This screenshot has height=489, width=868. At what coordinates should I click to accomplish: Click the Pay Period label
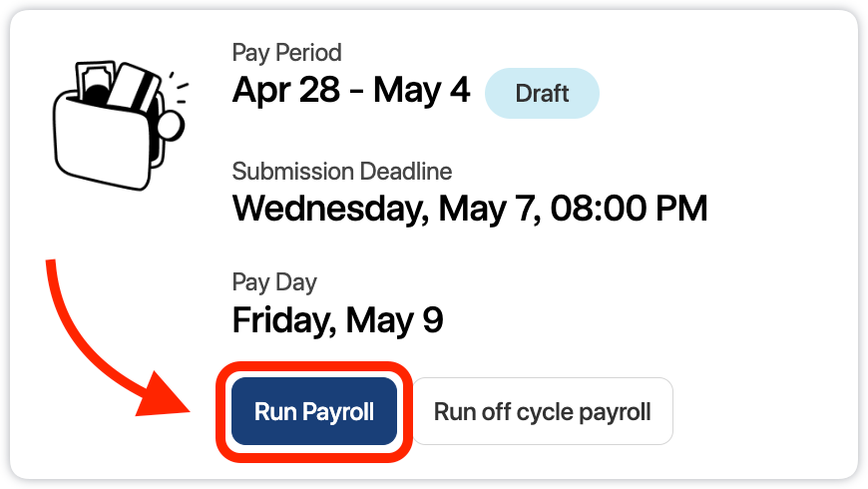point(286,52)
